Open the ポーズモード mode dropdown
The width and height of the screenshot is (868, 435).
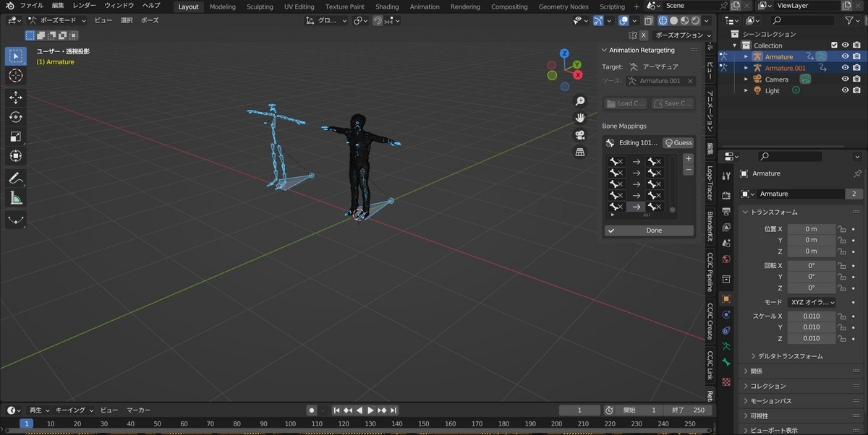click(x=56, y=20)
